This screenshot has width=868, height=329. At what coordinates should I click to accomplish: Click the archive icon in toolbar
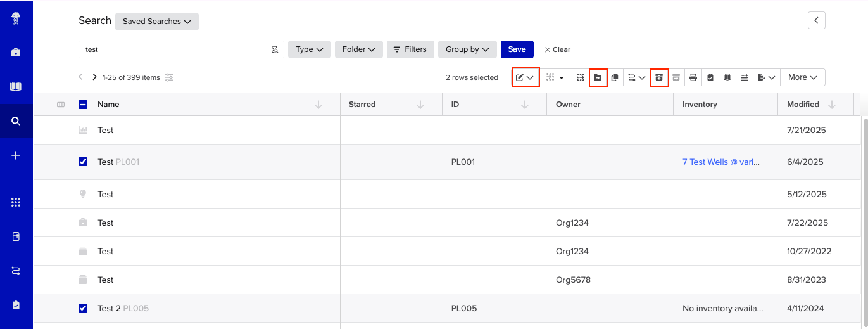659,77
